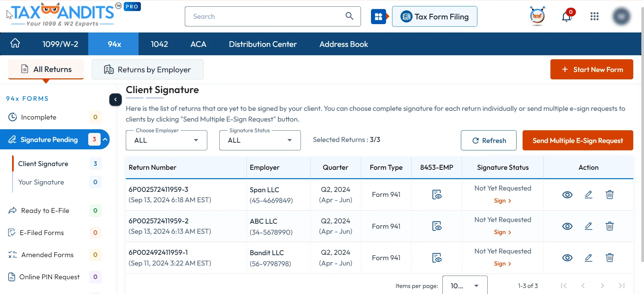The image size is (644, 294).
Task: Edit the Span LLC return
Action: coord(588,195)
